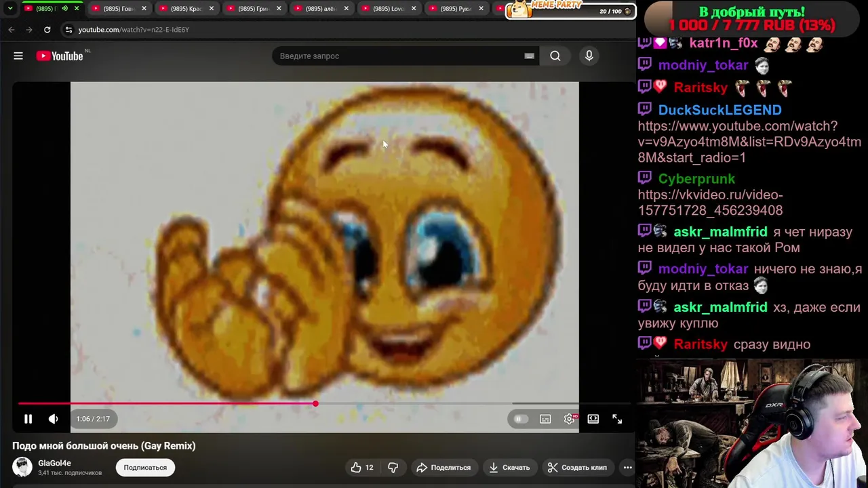Open the GlaGol4e channel name link
The width and height of the screenshot is (868, 488).
pos(54,463)
